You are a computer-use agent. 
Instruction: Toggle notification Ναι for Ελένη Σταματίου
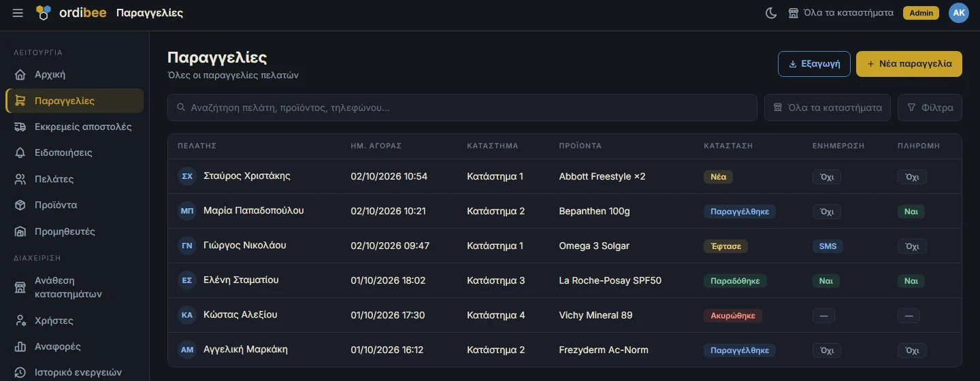point(826,281)
